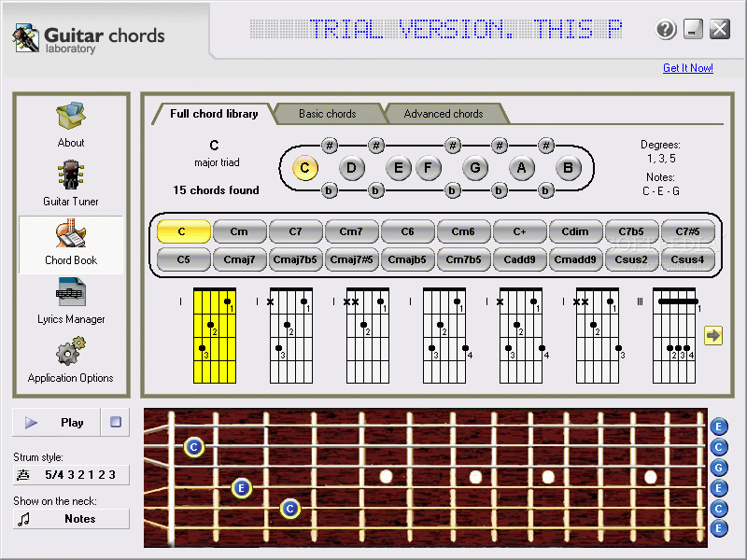
Task: Open the Chord Book section
Action: pyautogui.click(x=71, y=245)
